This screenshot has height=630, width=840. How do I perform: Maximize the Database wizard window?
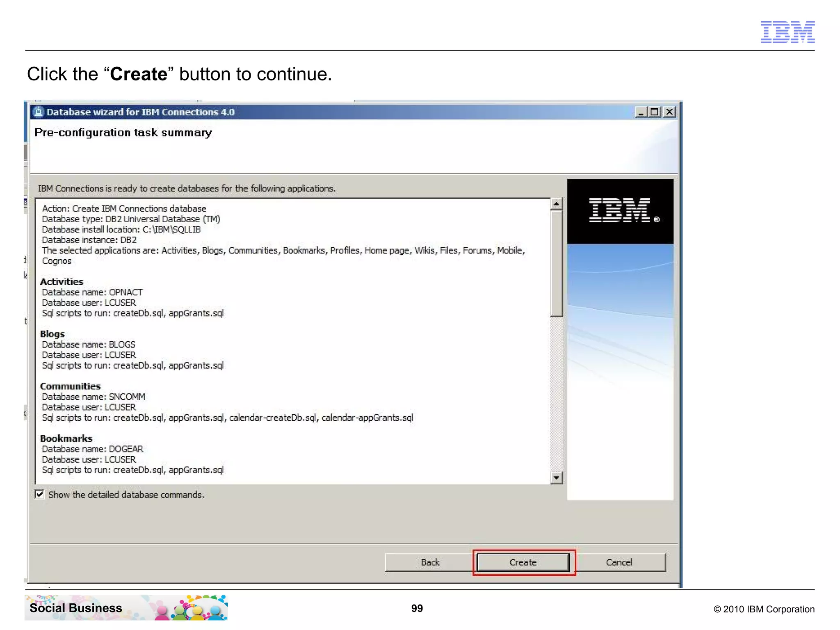pyautogui.click(x=655, y=112)
